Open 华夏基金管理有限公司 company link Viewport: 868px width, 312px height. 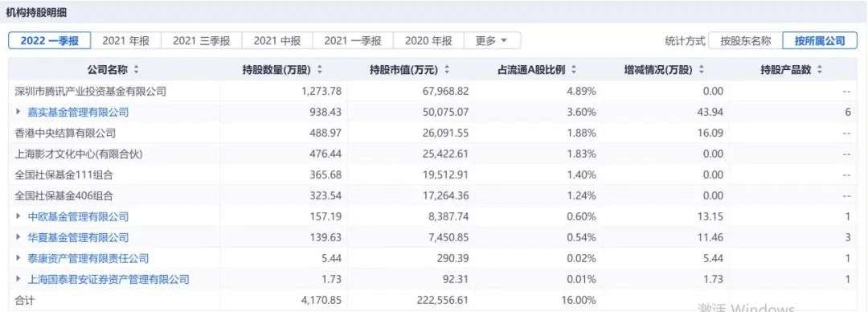(78, 237)
